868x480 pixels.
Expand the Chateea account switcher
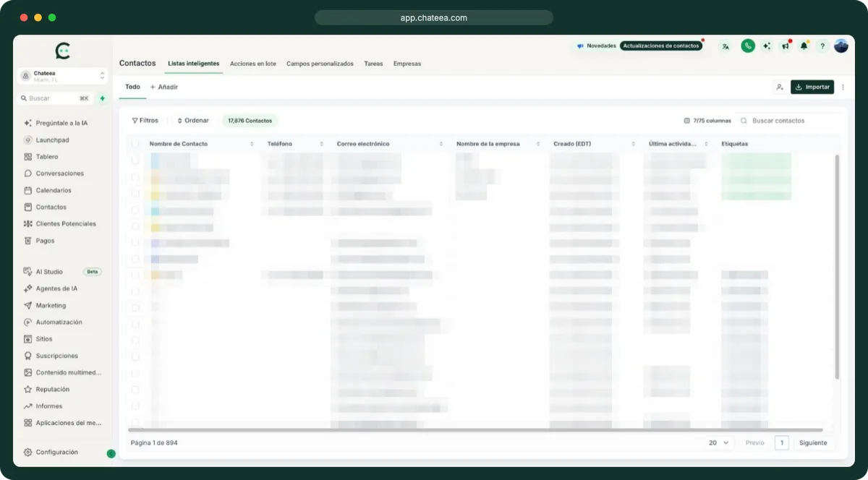(x=63, y=76)
